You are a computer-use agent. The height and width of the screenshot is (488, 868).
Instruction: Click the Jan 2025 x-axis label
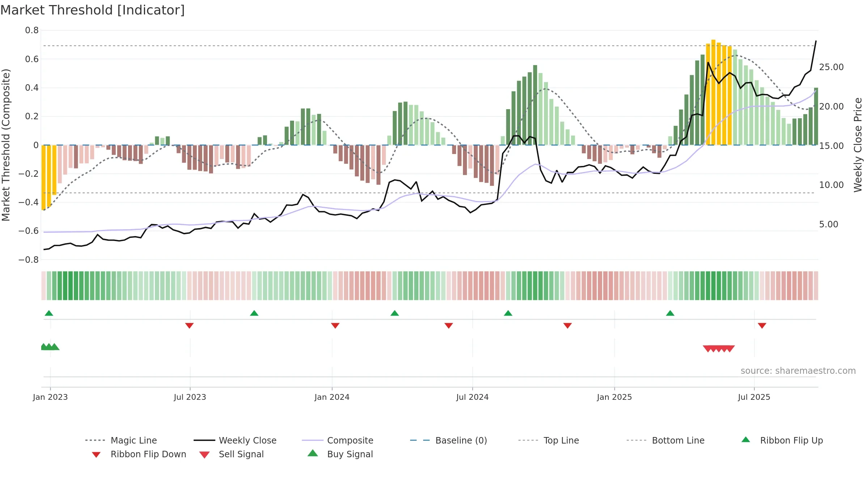click(614, 397)
